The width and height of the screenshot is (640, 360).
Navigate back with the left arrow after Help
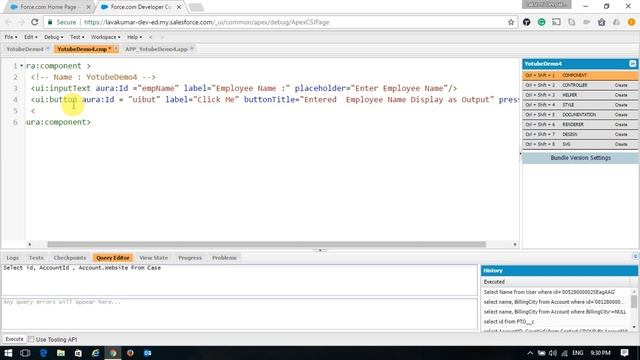(151, 37)
